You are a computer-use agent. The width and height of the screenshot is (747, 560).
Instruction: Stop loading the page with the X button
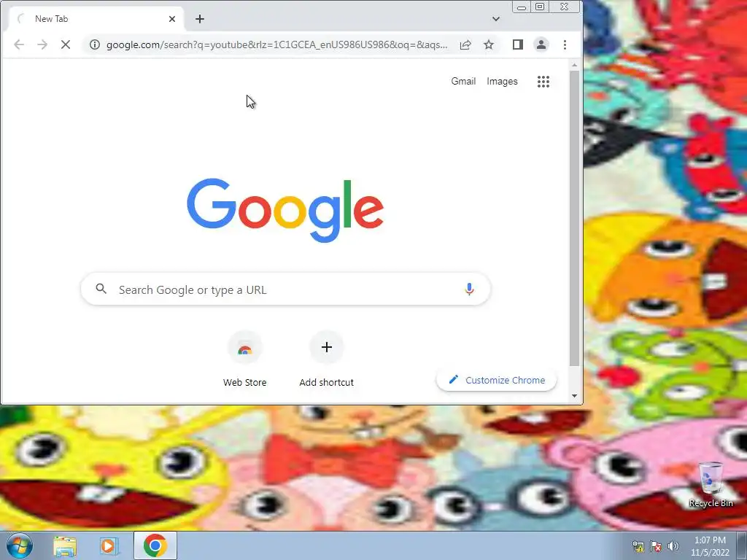click(x=66, y=44)
